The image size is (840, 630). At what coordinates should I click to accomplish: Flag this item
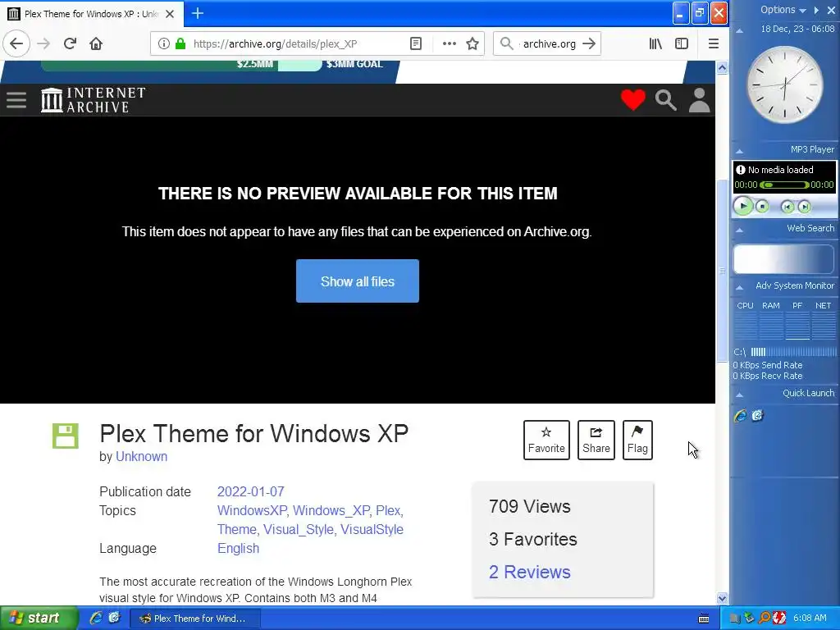click(x=637, y=441)
